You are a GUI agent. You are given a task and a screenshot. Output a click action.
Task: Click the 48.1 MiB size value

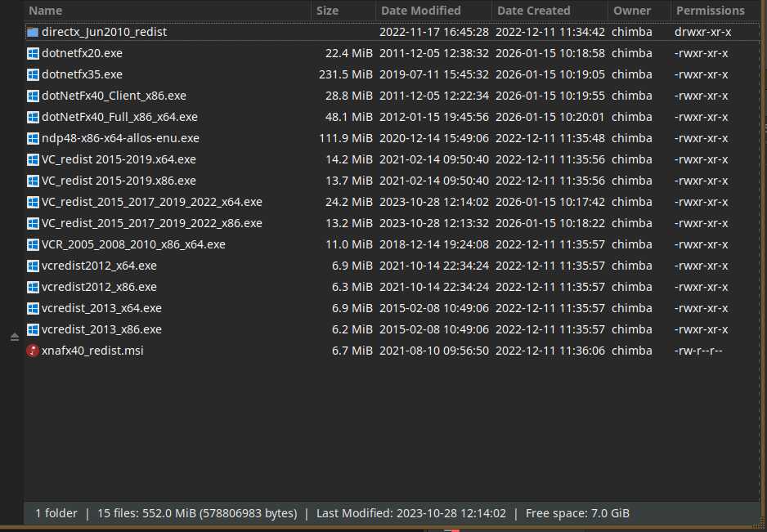[x=349, y=117]
